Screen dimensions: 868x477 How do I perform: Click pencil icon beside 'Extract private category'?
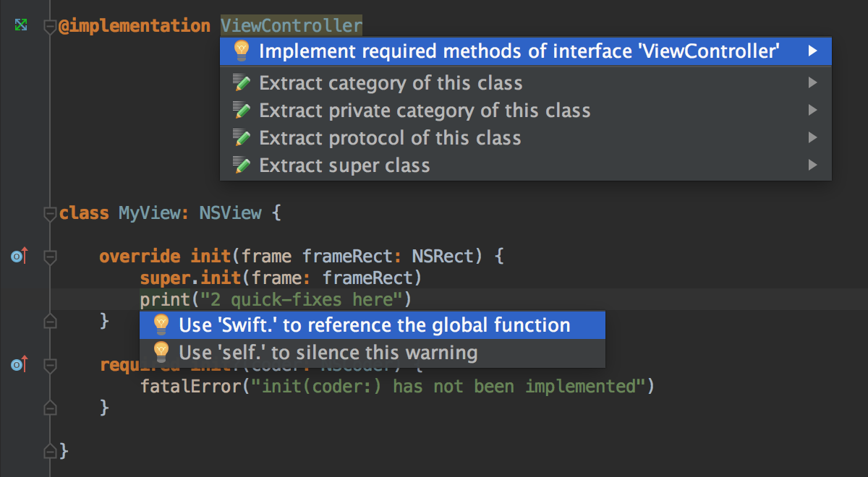[x=242, y=111]
